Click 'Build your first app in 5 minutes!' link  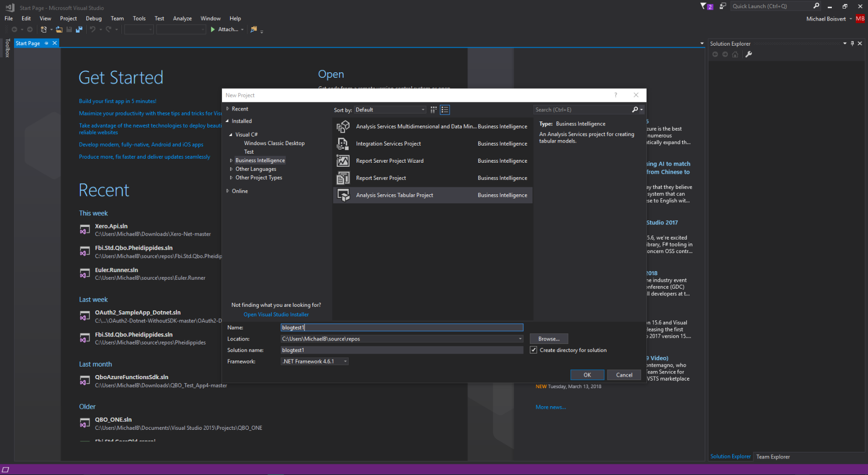(x=118, y=101)
